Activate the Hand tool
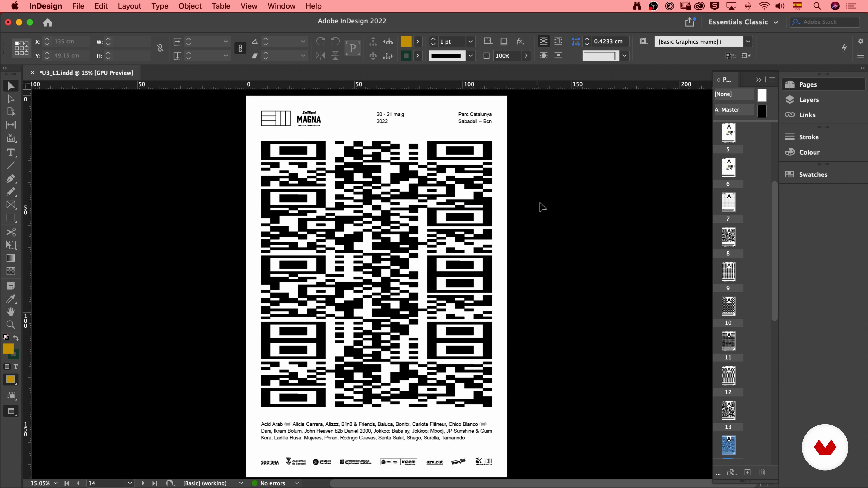 [11, 312]
